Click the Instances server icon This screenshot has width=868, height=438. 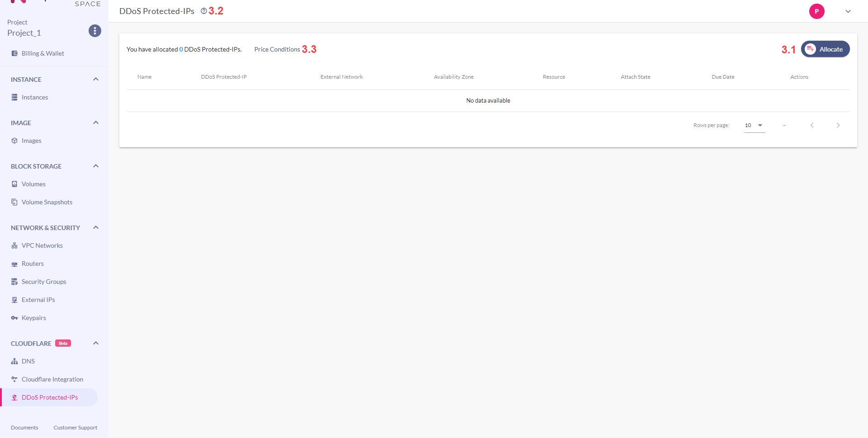click(14, 97)
